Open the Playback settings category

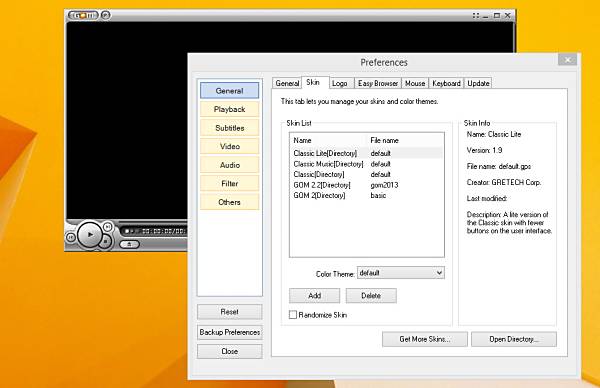click(x=230, y=109)
